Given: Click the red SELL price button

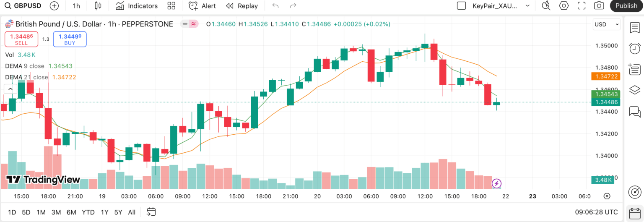Looking at the screenshot, I should 21,39.
